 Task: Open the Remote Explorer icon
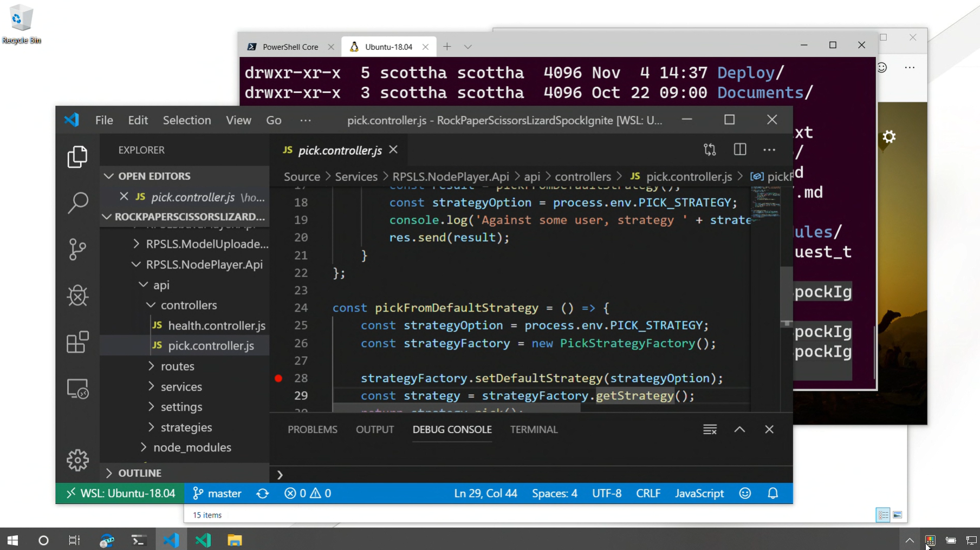[77, 389]
